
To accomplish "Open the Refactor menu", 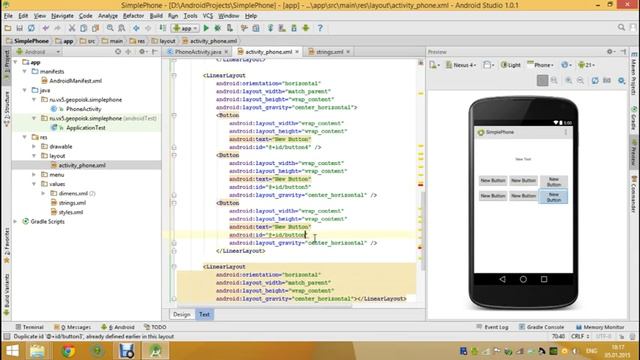I will (x=133, y=16).
